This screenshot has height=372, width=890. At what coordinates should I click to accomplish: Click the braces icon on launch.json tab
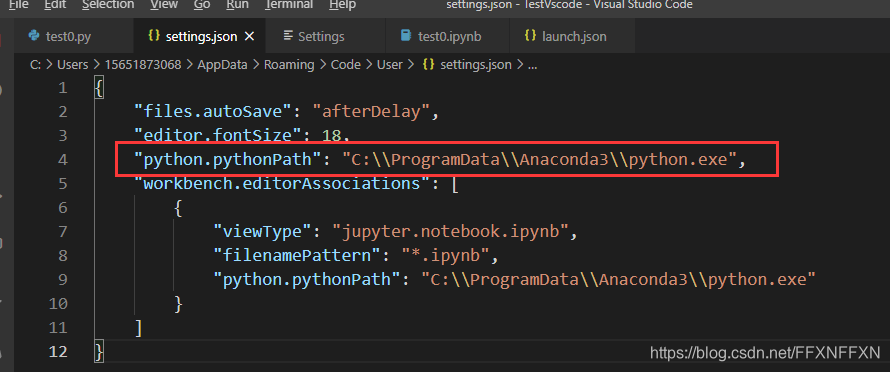tap(530, 36)
